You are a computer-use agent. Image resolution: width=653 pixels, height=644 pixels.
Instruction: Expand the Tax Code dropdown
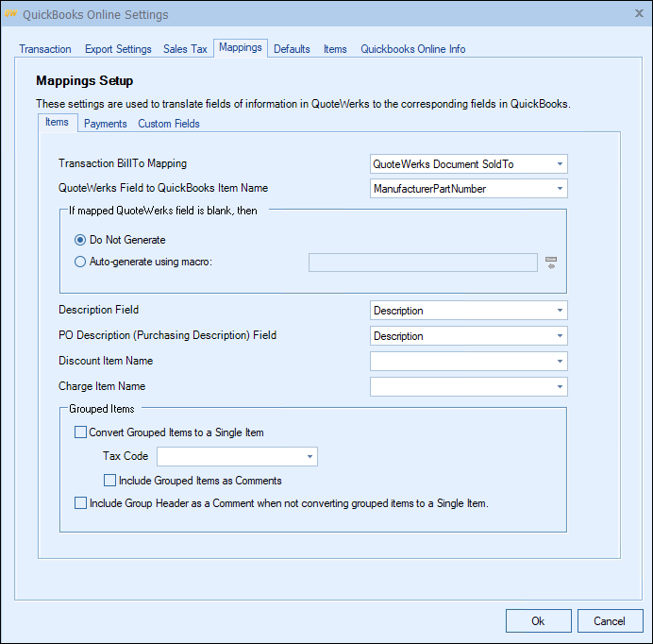pos(310,457)
